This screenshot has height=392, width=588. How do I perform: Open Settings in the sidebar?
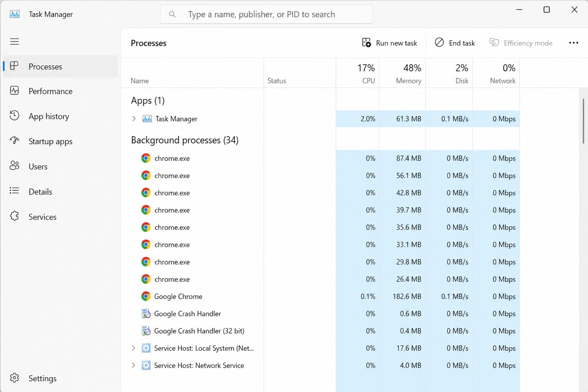click(x=60, y=378)
